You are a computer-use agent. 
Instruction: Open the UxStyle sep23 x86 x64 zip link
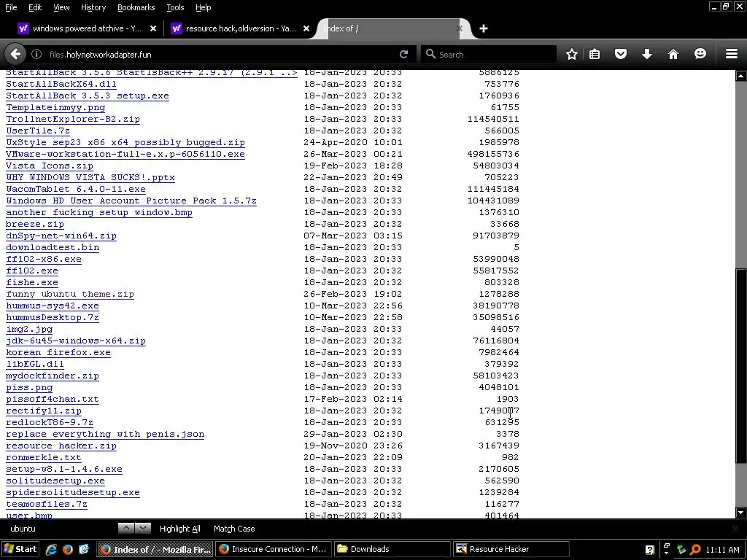pos(125,142)
